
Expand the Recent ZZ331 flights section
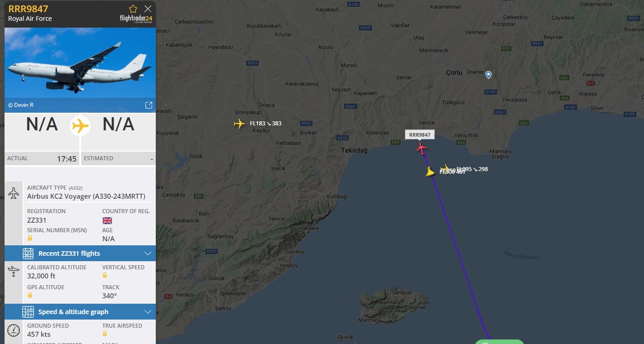pos(148,253)
